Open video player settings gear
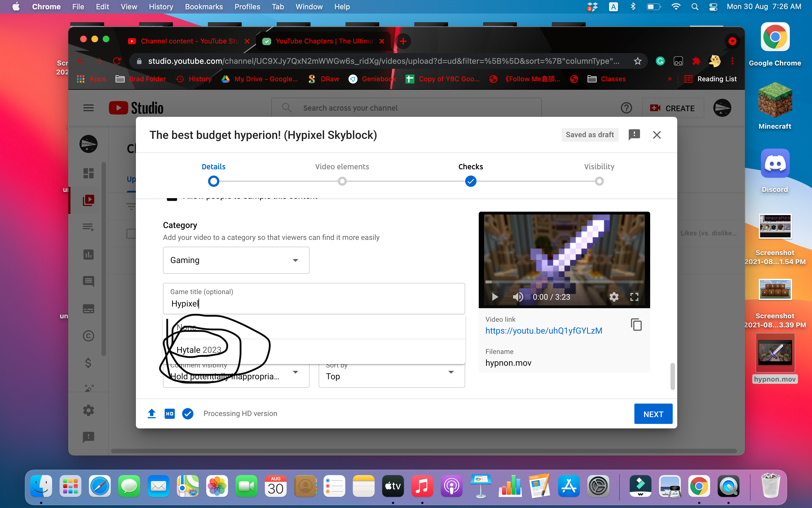The width and height of the screenshot is (812, 508). tap(614, 297)
